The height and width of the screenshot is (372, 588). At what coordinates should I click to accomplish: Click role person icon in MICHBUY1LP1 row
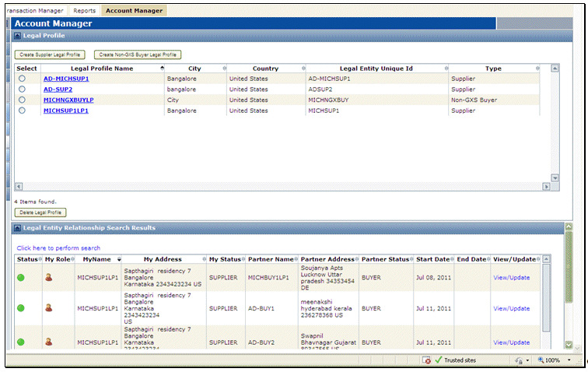point(49,277)
